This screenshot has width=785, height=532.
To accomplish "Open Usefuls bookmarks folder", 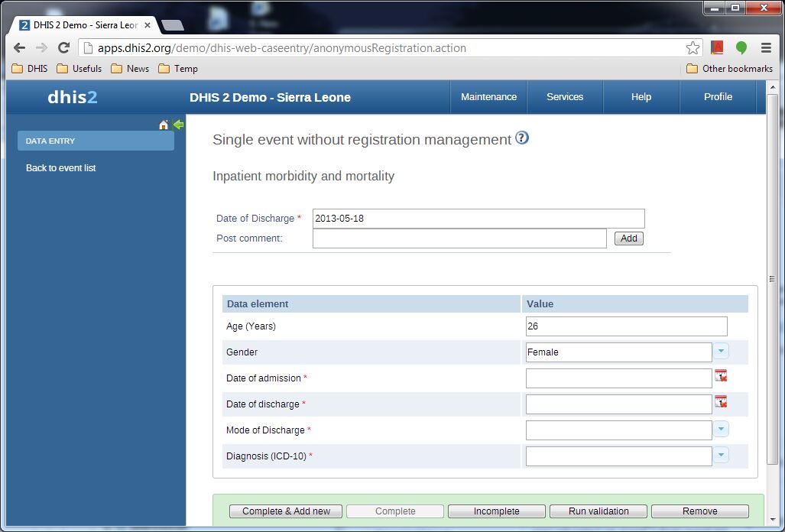I will (79, 69).
